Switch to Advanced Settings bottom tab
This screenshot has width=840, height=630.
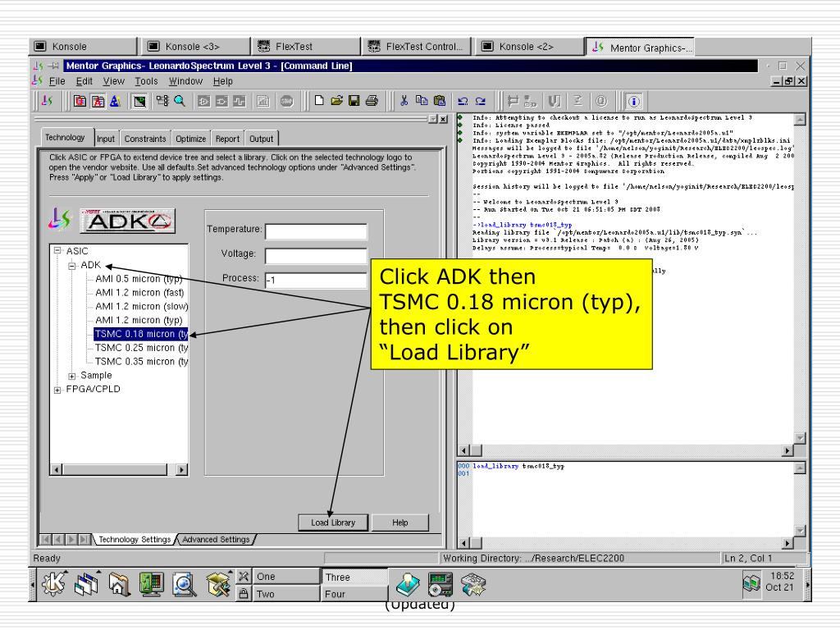pyautogui.click(x=216, y=540)
